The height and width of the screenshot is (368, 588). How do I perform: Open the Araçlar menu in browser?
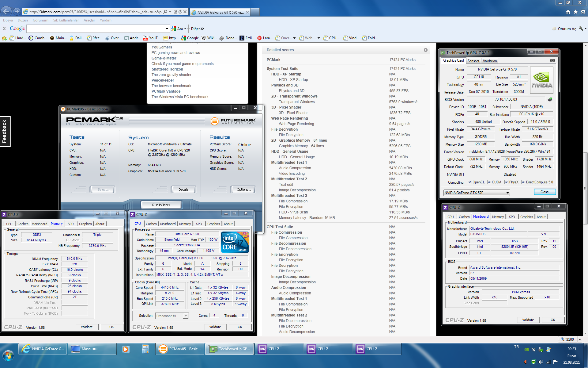click(89, 20)
